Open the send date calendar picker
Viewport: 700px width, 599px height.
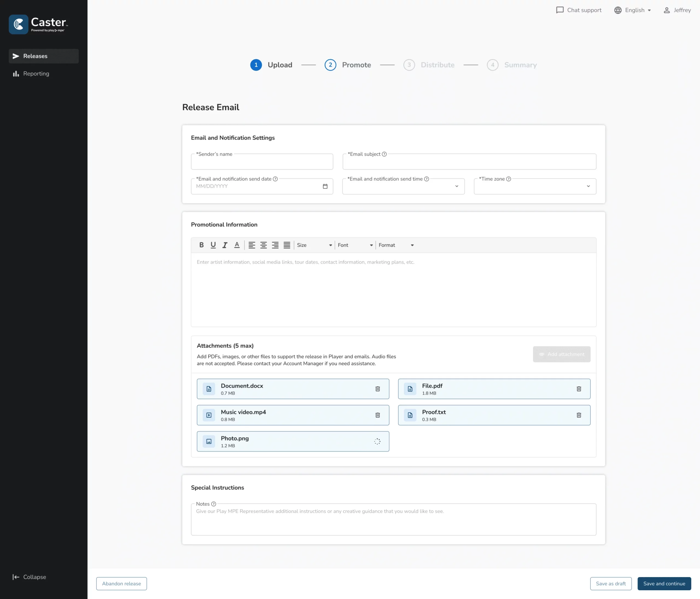tap(325, 186)
